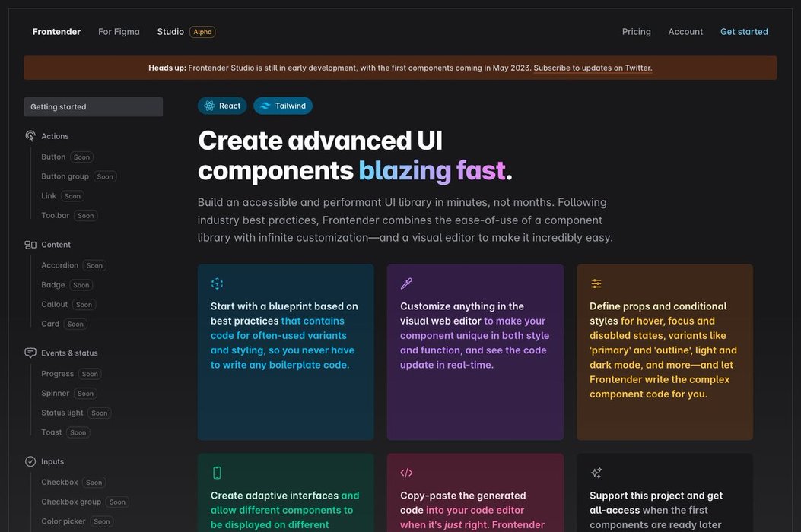Follow Subscribe to updates on Twitter link
This screenshot has width=801, height=532.
pyautogui.click(x=593, y=68)
